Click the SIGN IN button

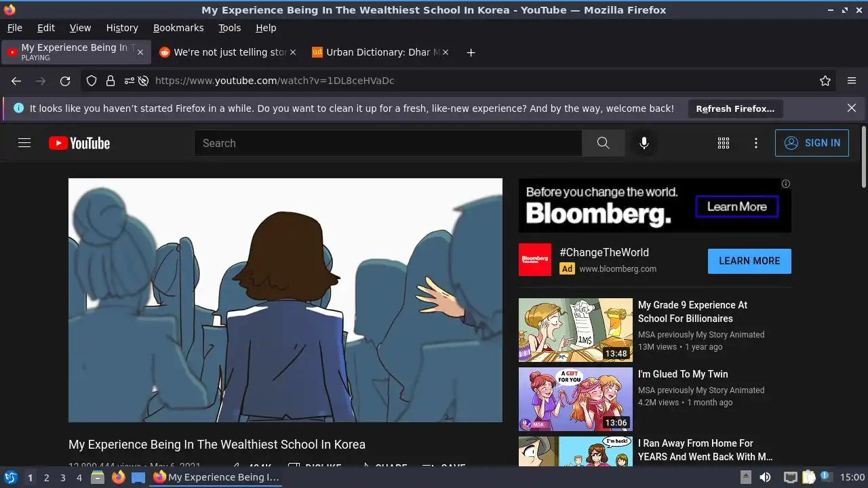point(812,143)
